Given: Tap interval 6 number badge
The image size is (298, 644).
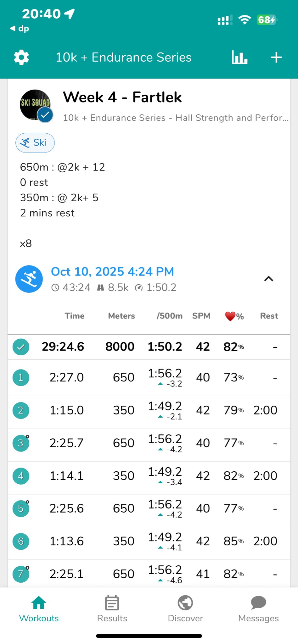Looking at the screenshot, I should tap(21, 541).
